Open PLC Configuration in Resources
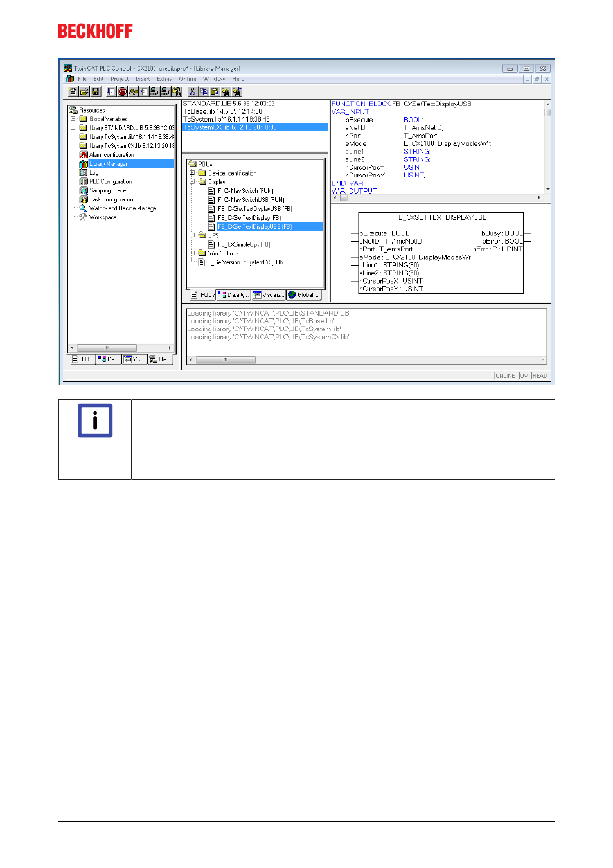This screenshot has width=613, height=868. 111,182
